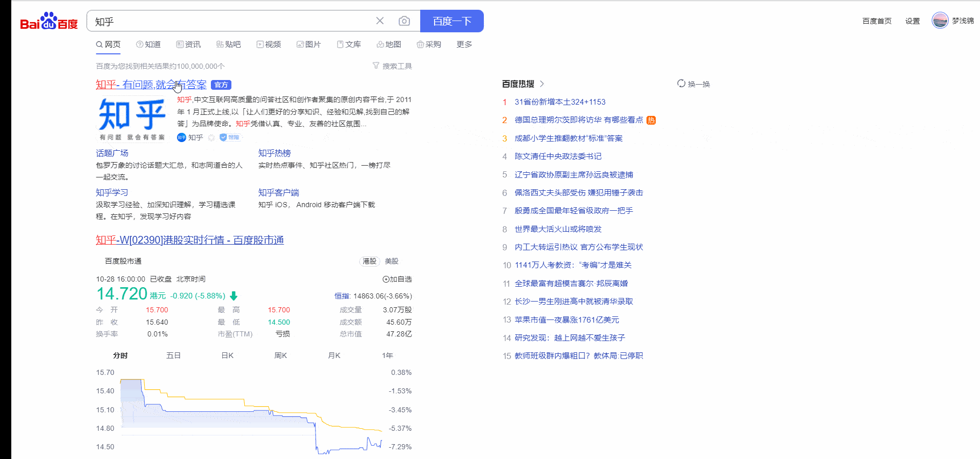The width and height of the screenshot is (980, 459).
Task: Open the 知乎客户端 sublink
Action: coord(279,193)
